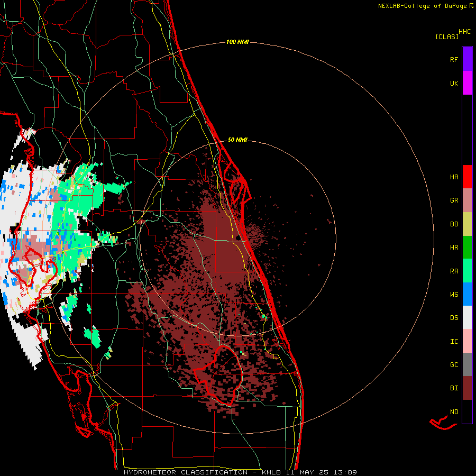Click the NEXLAB-College of DuPage credit text
The image size is (476, 476).
[422, 6]
